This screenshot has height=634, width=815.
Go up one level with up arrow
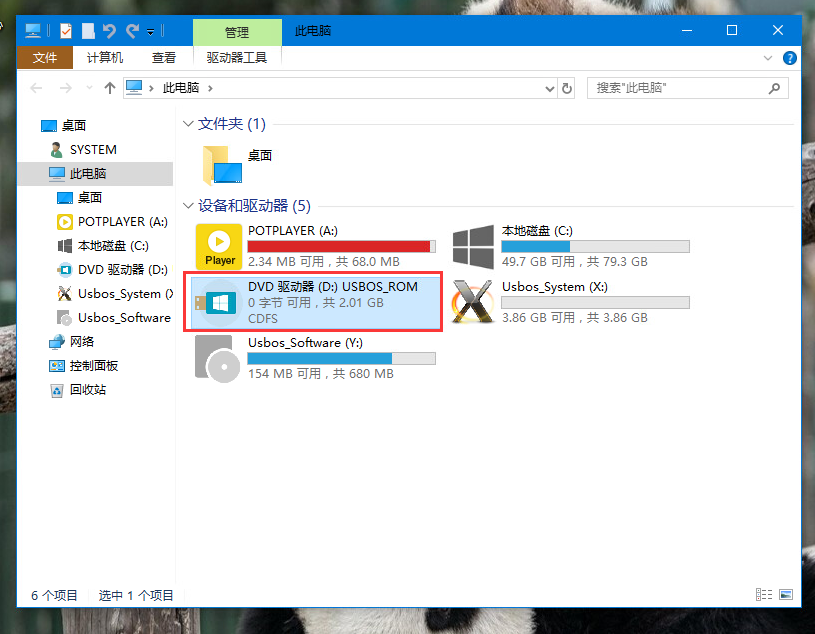pos(109,88)
